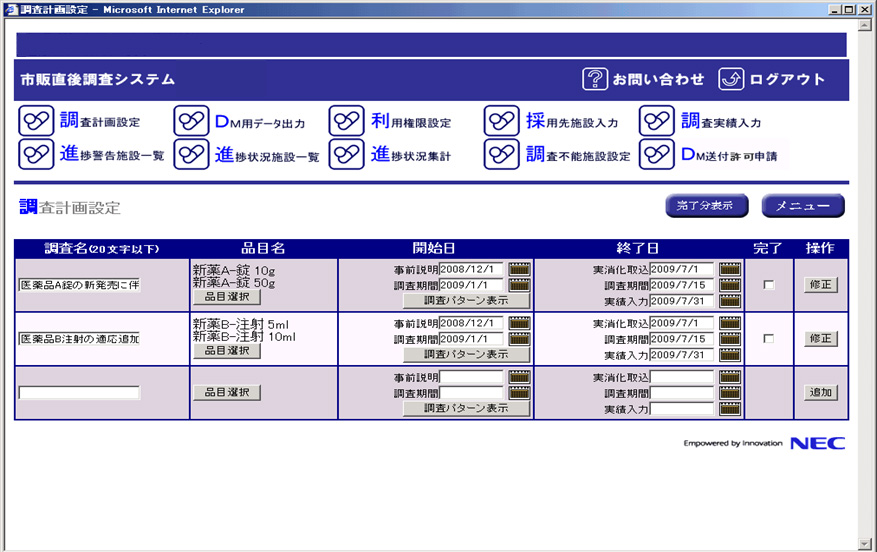Viewport: 877px width, 552px height.
Task: Open 利用権限設定 menu icon
Action: pyautogui.click(x=346, y=122)
